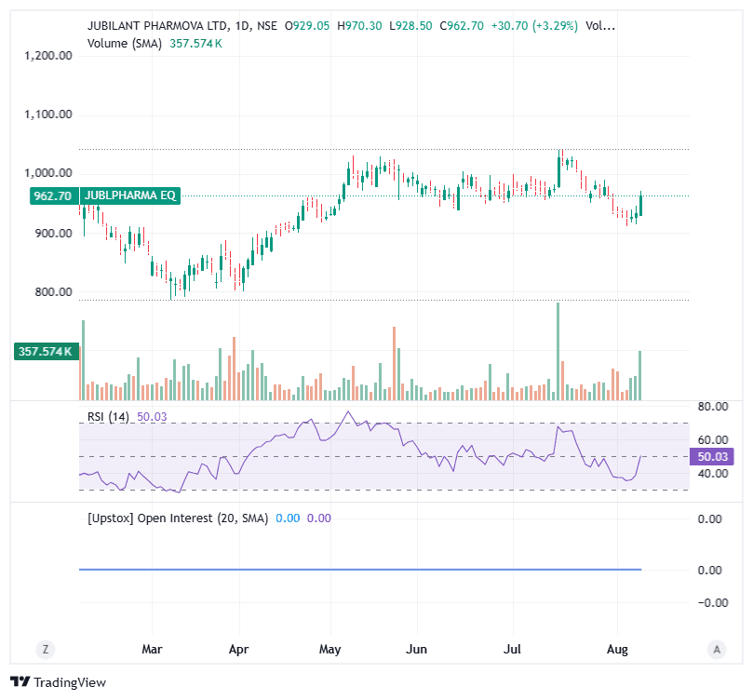Select the RSI (14) indicator legend
The width and height of the screenshot is (753, 700).
point(109,417)
